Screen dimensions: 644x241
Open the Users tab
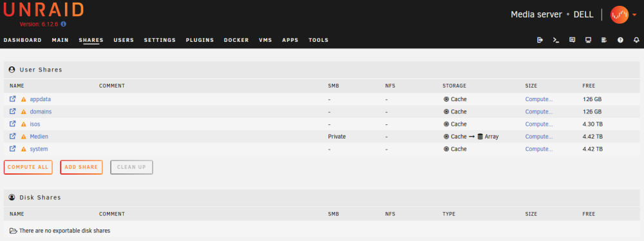[124, 40]
